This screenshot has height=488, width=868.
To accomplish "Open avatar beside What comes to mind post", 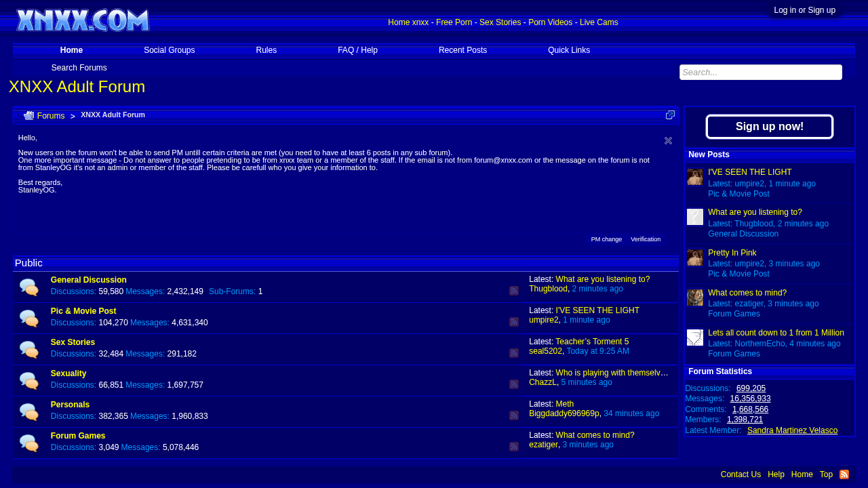I will point(695,298).
